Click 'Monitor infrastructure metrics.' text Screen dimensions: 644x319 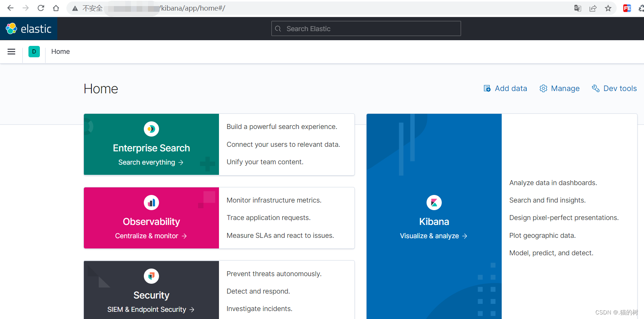tap(274, 200)
